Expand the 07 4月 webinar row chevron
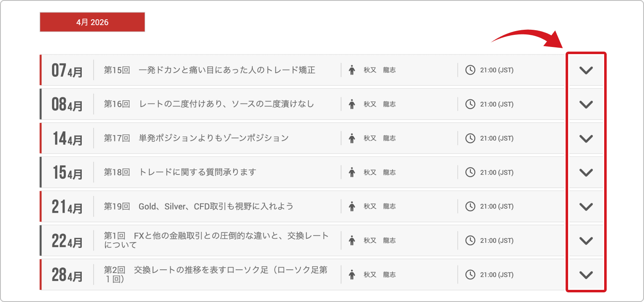 coord(586,70)
